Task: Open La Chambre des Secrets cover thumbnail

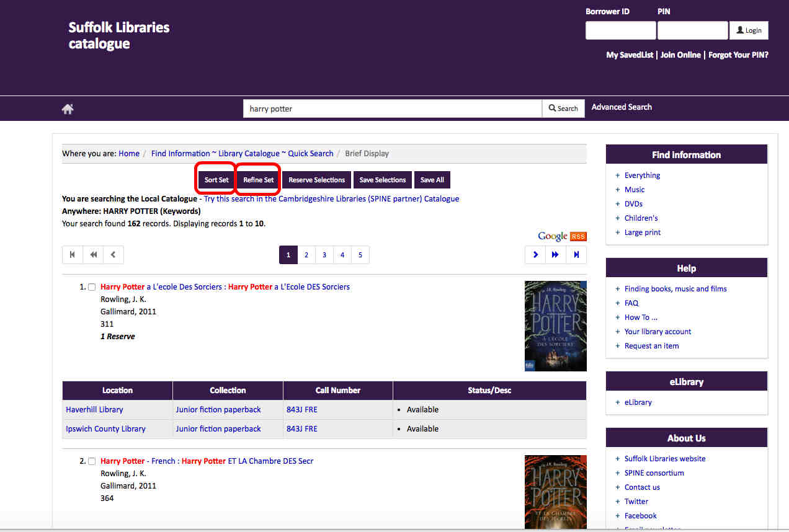Action: click(x=555, y=492)
